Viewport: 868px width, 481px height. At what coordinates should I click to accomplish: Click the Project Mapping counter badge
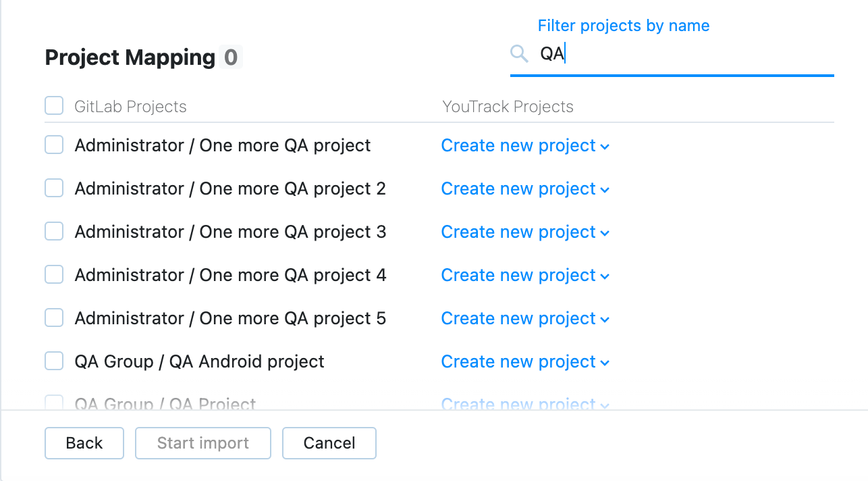tap(230, 57)
